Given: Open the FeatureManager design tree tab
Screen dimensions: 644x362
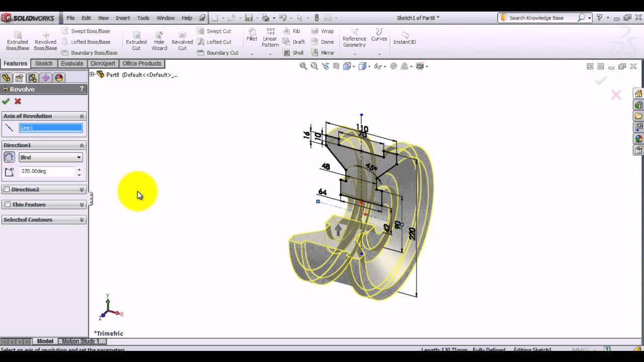Looking at the screenshot, I should click(6, 78).
